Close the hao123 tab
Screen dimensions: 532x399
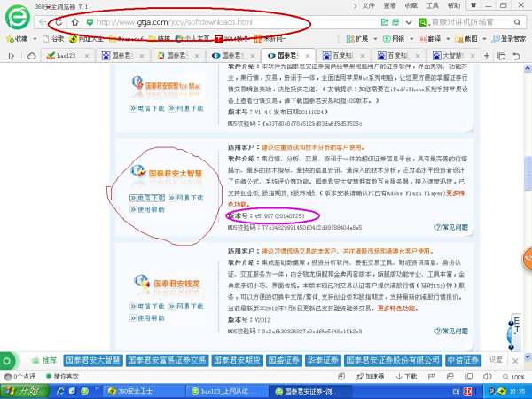(x=87, y=56)
